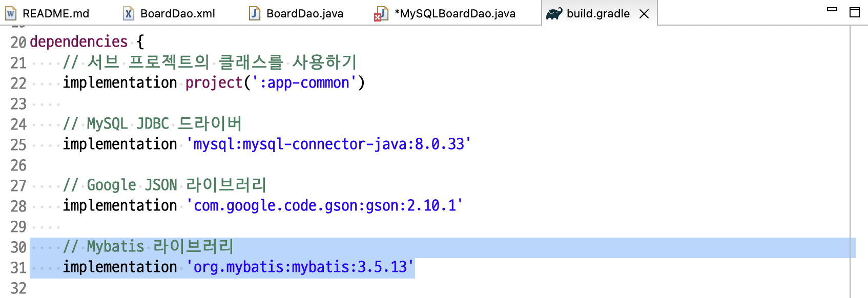868x298 pixels.
Task: Maximize the editor area
Action: click(855, 12)
